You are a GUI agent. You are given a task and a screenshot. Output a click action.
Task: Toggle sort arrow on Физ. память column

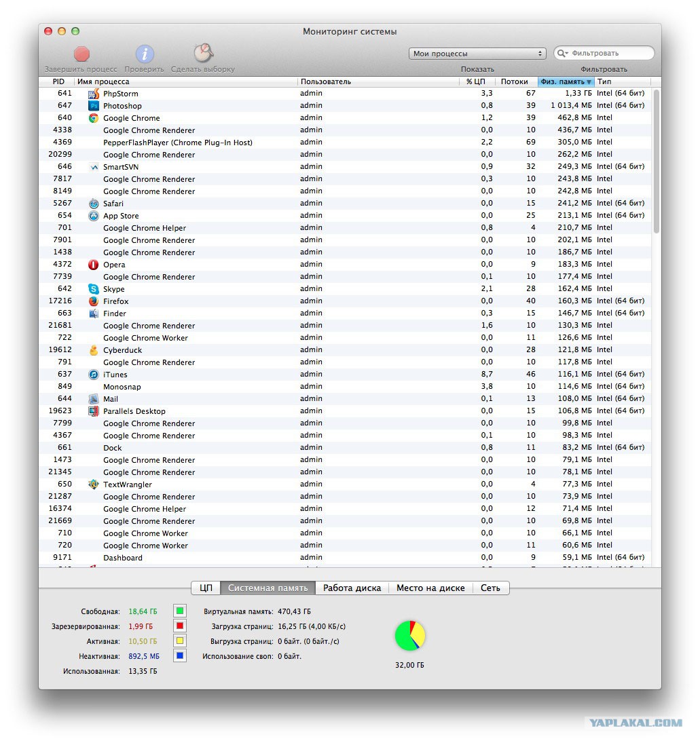point(589,82)
